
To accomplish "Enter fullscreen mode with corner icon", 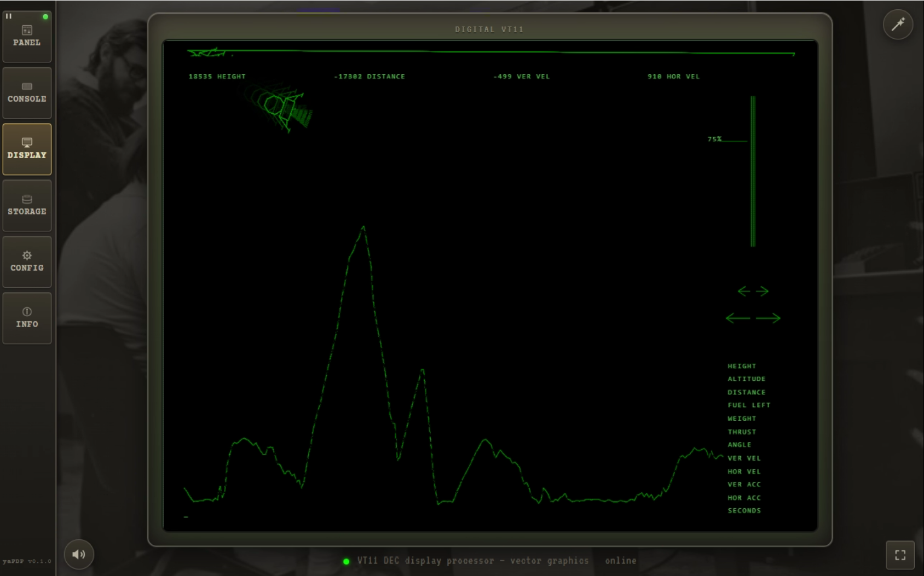I will tap(900, 555).
